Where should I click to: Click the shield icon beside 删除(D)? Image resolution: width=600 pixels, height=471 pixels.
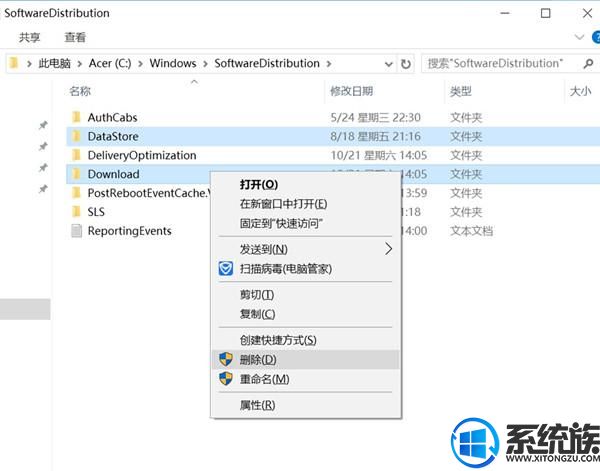pos(226,359)
